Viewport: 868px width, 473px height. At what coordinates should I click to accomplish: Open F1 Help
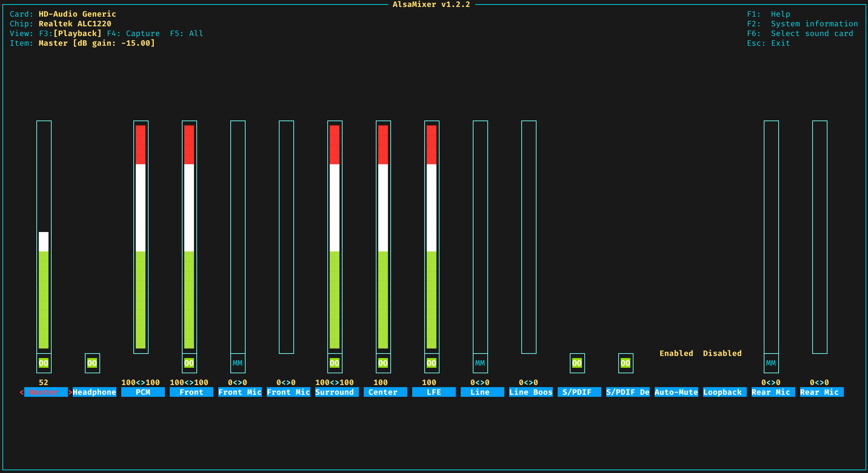pyautogui.click(x=768, y=14)
